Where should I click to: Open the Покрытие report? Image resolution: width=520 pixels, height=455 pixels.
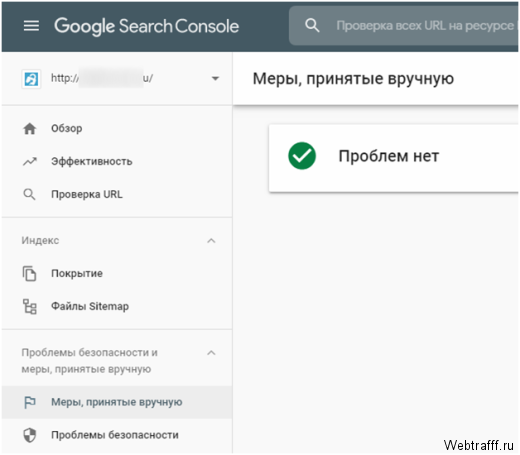coord(77,273)
